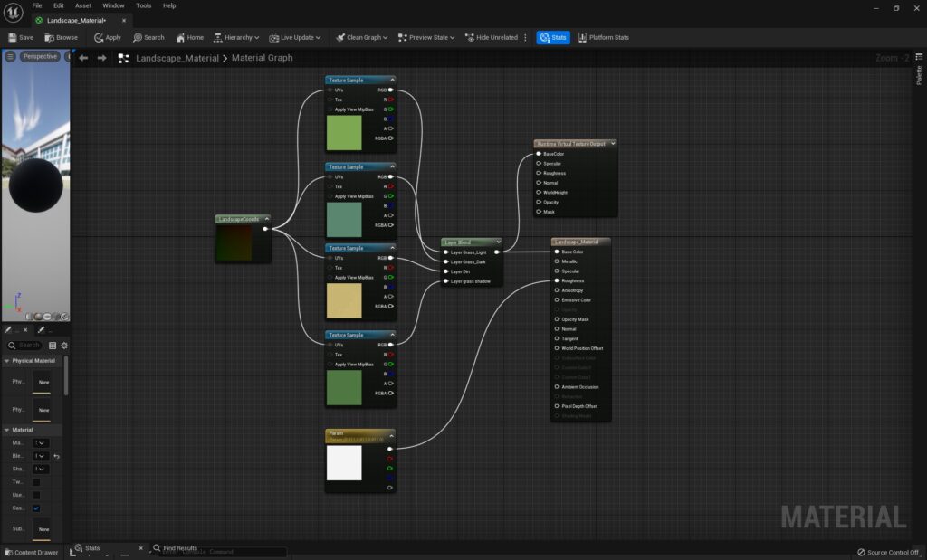Open Browse to locate asset
This screenshot has width=927, height=560.
coord(62,37)
